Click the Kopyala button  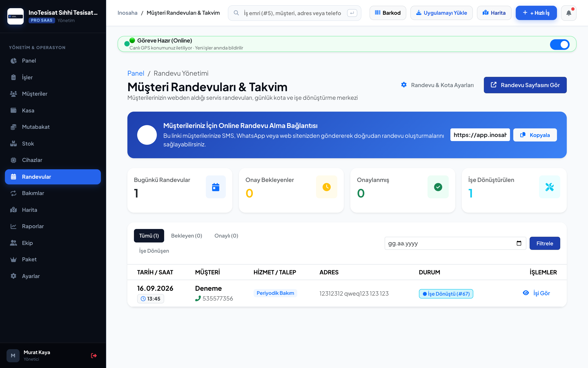tap(535, 135)
